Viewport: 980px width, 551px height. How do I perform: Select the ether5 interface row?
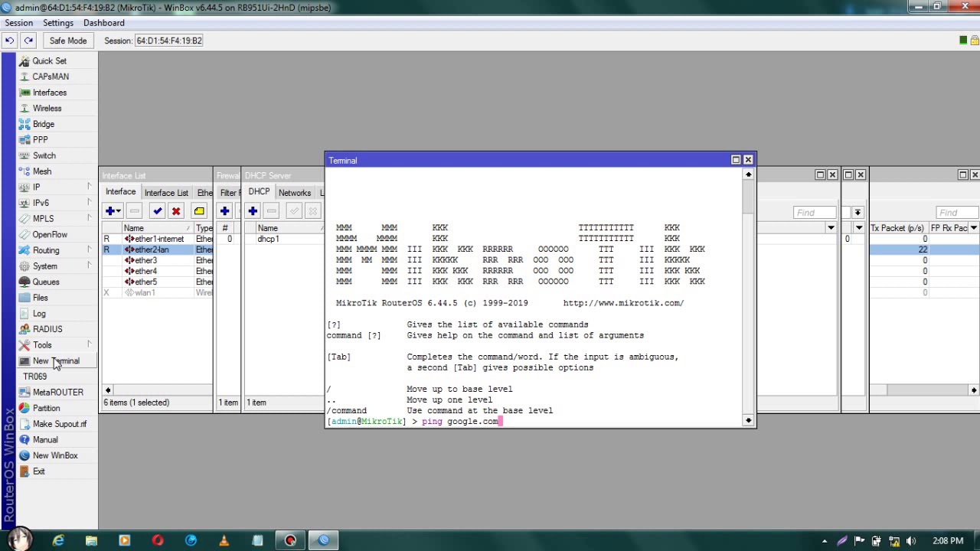pos(158,282)
